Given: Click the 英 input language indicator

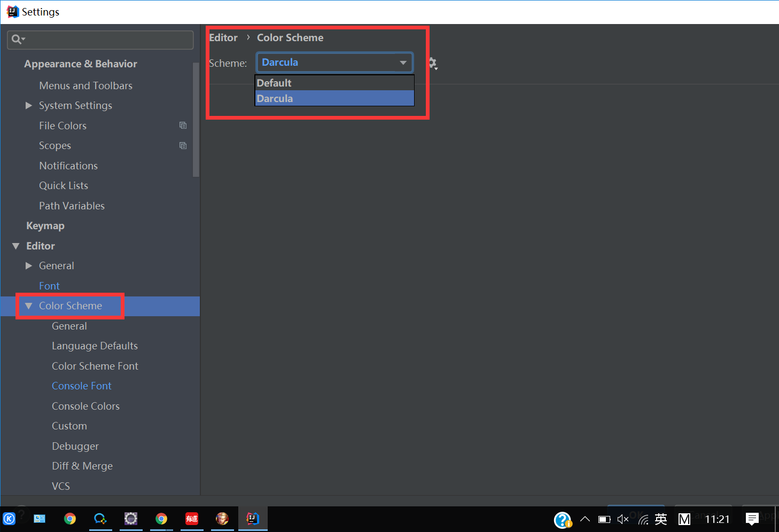Looking at the screenshot, I should (661, 519).
